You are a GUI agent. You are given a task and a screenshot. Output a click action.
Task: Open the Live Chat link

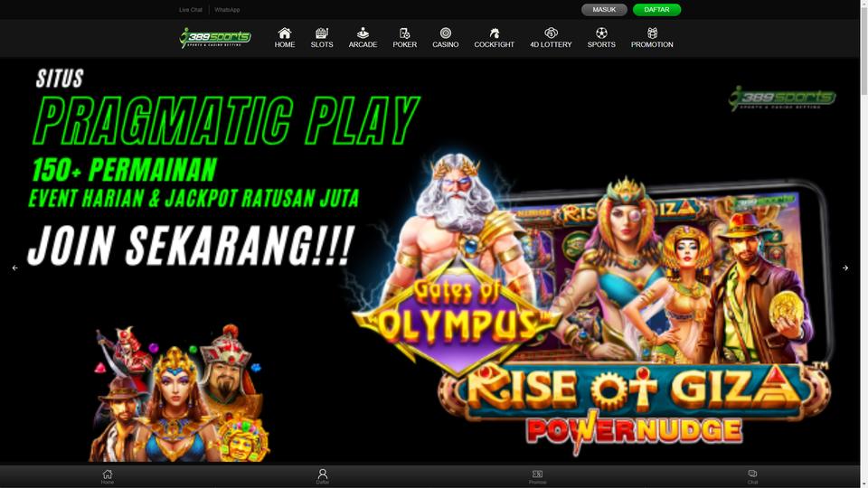pyautogui.click(x=191, y=10)
